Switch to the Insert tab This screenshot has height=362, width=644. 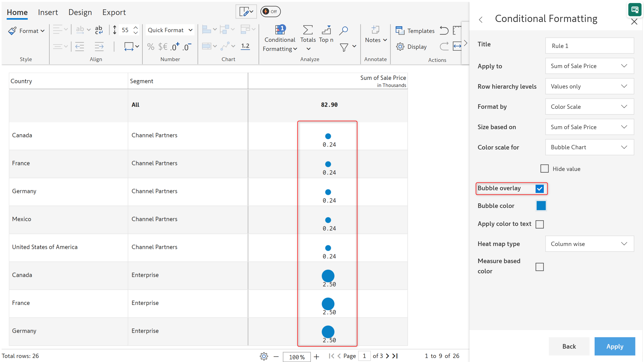coord(48,12)
